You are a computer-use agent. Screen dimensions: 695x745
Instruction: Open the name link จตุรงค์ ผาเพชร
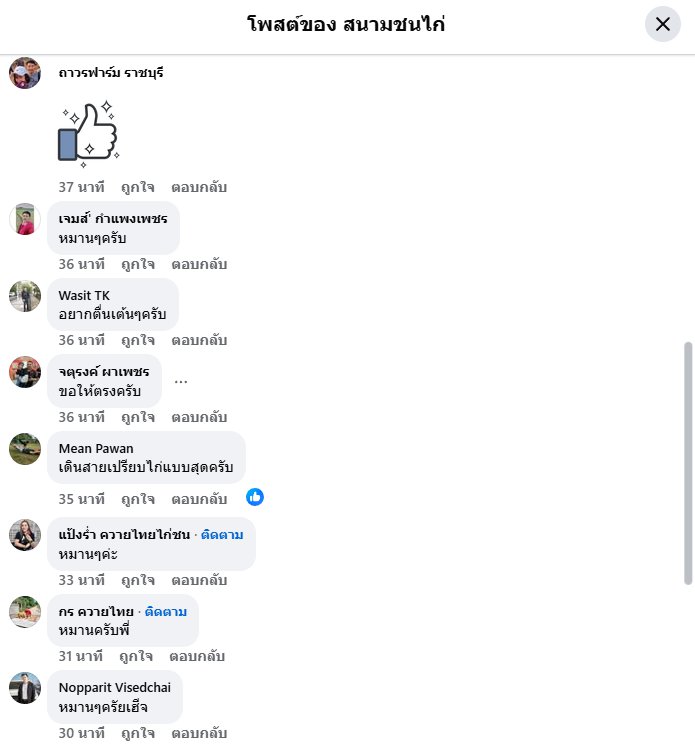coord(104,372)
